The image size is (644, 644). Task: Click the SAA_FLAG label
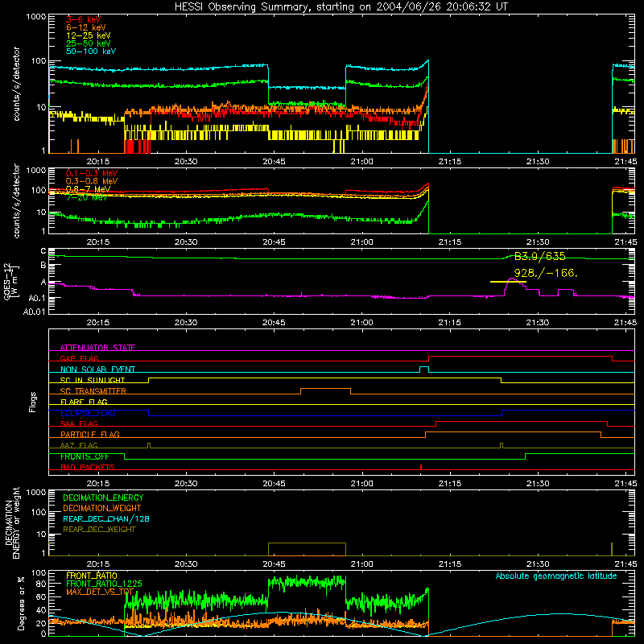click(79, 423)
